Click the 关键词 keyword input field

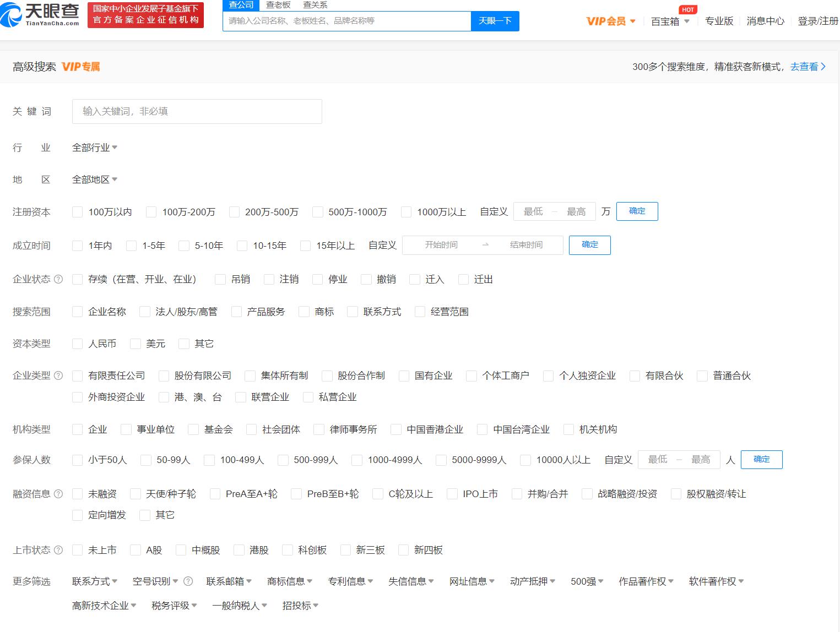197,111
